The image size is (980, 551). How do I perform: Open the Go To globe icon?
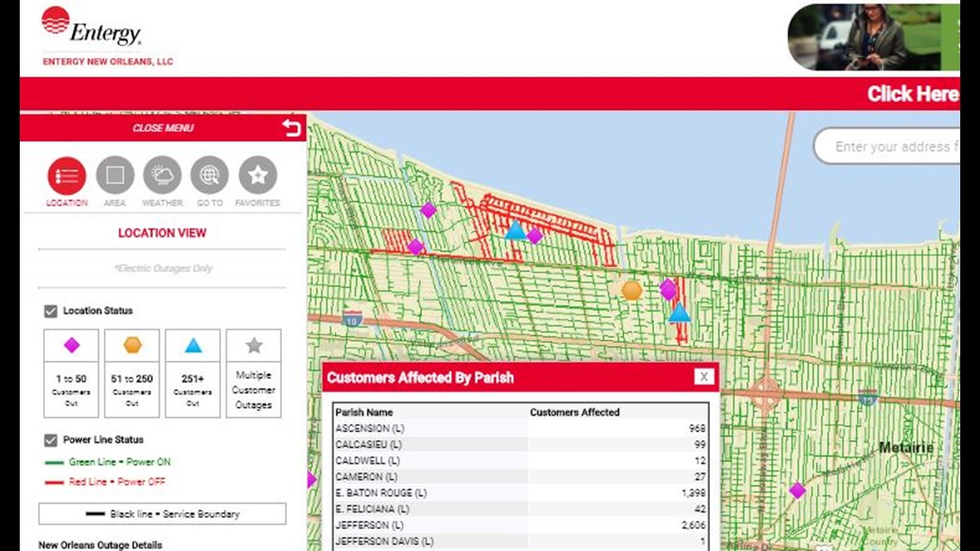click(x=210, y=175)
